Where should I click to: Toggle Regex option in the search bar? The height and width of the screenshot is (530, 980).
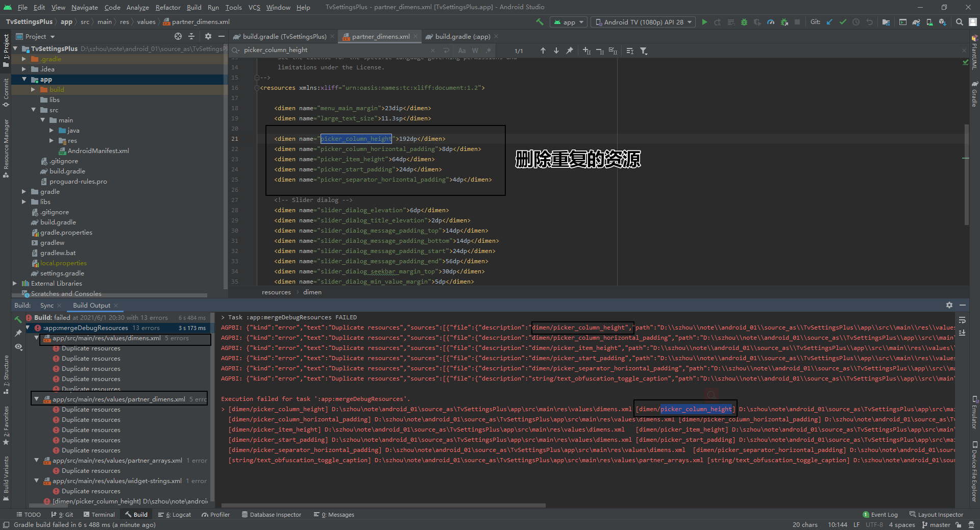[488, 51]
